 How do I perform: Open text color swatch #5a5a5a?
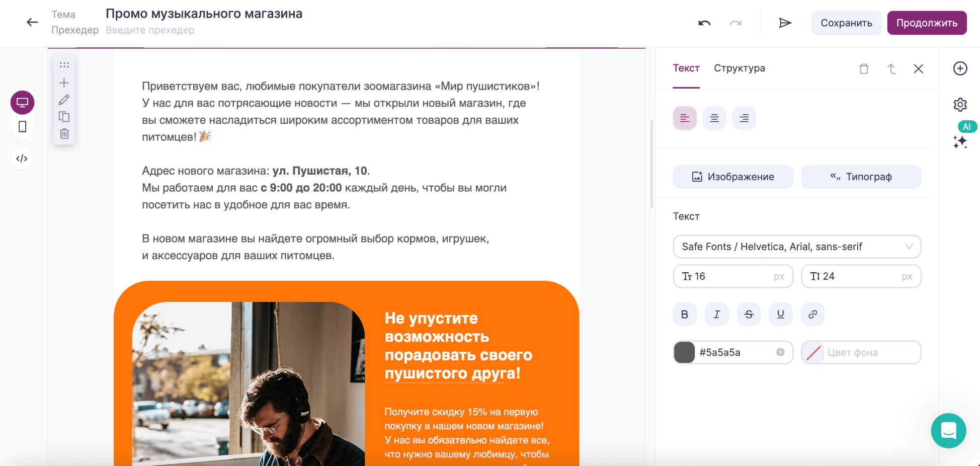tap(684, 352)
